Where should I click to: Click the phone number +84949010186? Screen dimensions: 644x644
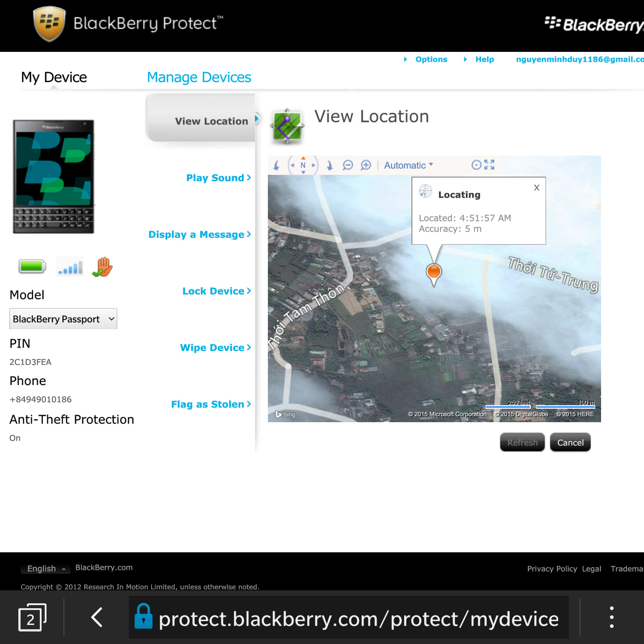pos(40,399)
